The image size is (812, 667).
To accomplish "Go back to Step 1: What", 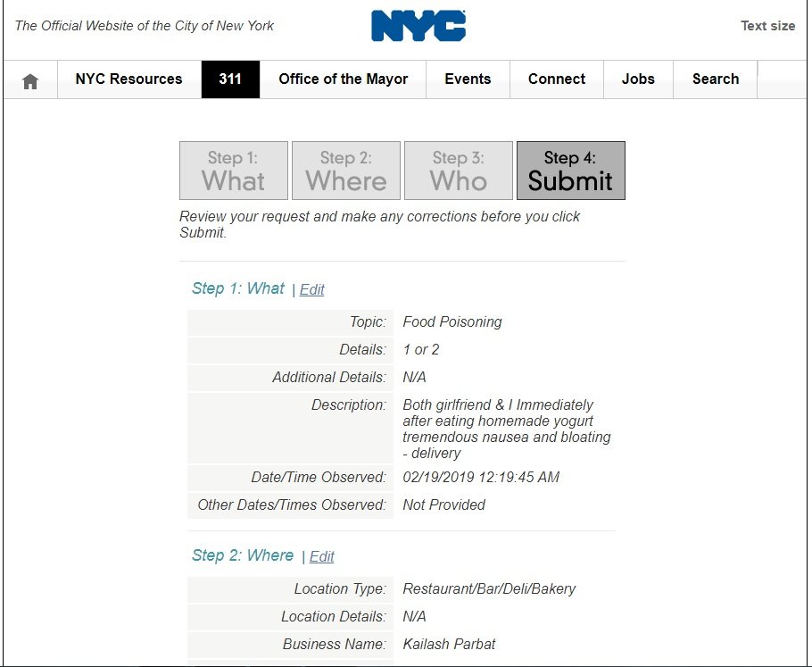I will 234,171.
